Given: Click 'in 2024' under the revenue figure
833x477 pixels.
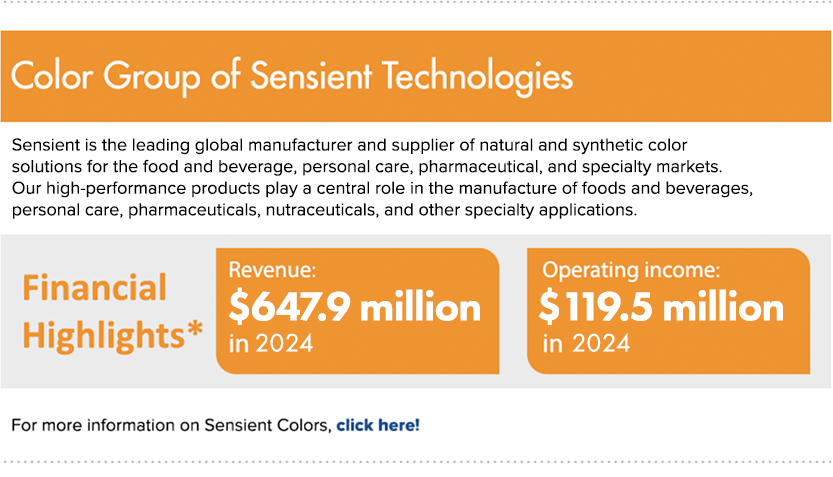Looking at the screenshot, I should click(x=271, y=344).
